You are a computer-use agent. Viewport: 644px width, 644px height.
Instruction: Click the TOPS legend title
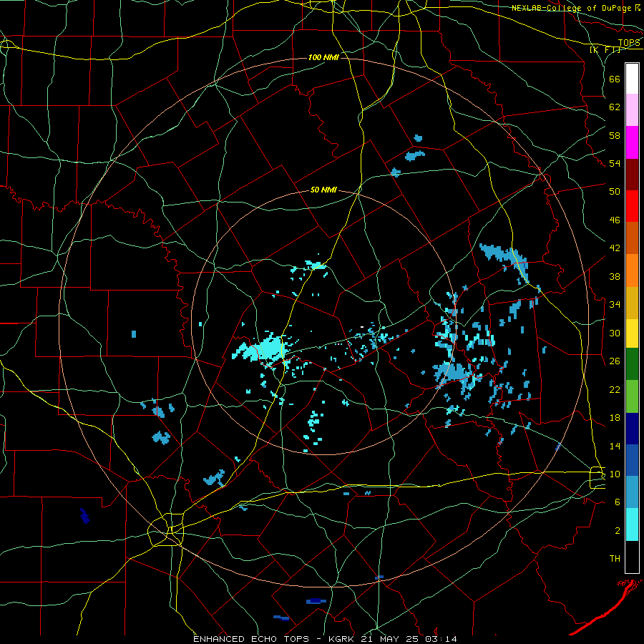(629, 43)
